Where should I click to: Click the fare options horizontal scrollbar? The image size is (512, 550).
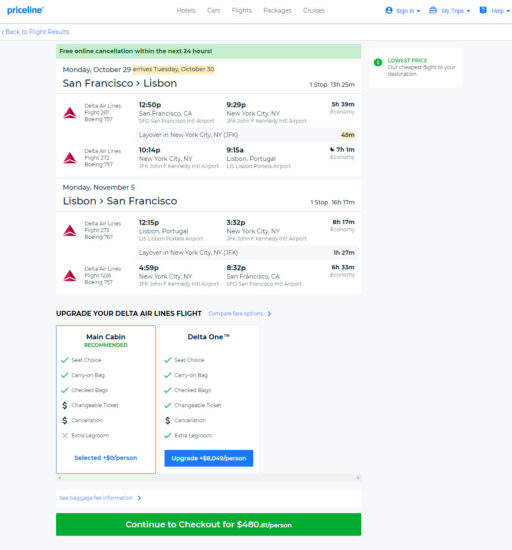point(208,478)
